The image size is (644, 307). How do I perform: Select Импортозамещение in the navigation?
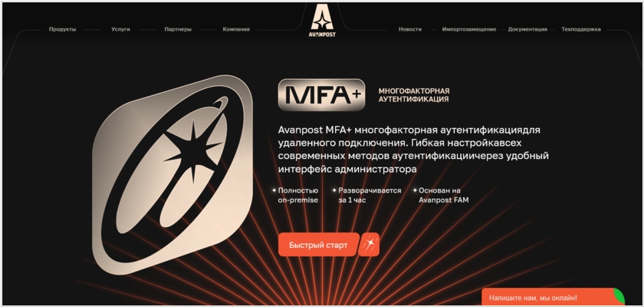(x=469, y=29)
